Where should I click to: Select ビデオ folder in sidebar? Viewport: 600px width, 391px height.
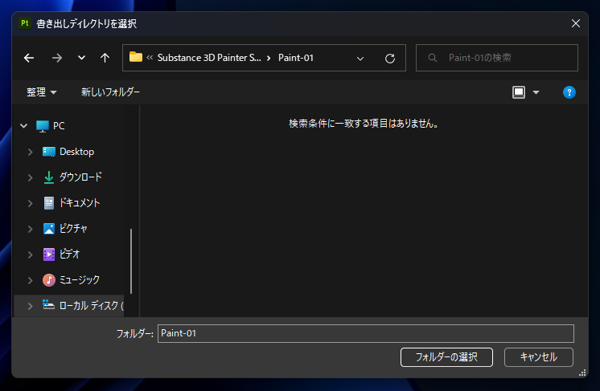pyautogui.click(x=70, y=254)
